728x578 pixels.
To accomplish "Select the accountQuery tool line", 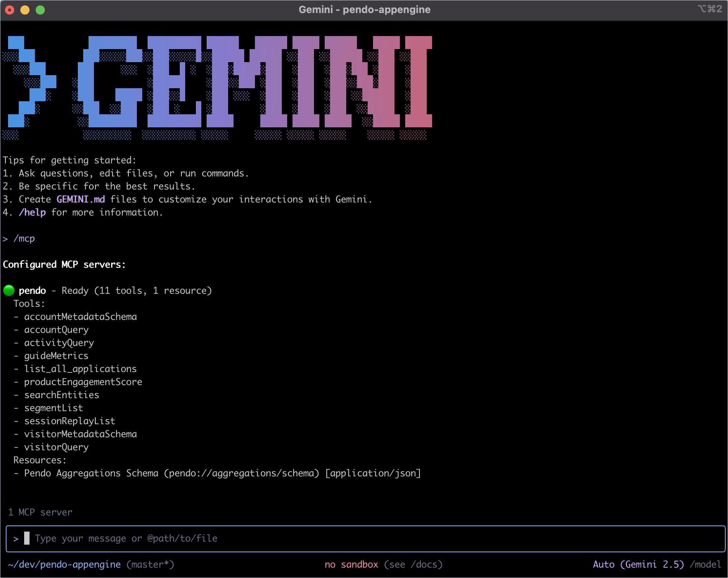I will pos(51,330).
